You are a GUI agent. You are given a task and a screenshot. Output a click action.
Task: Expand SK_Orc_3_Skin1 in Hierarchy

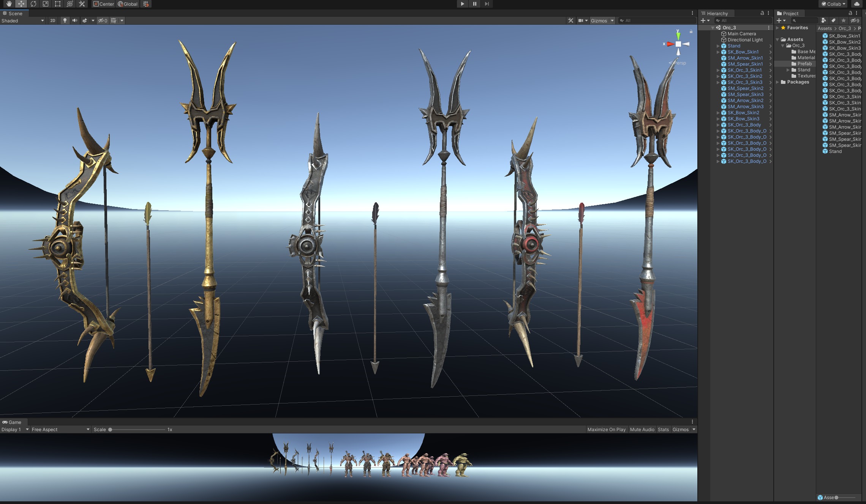coord(718,70)
